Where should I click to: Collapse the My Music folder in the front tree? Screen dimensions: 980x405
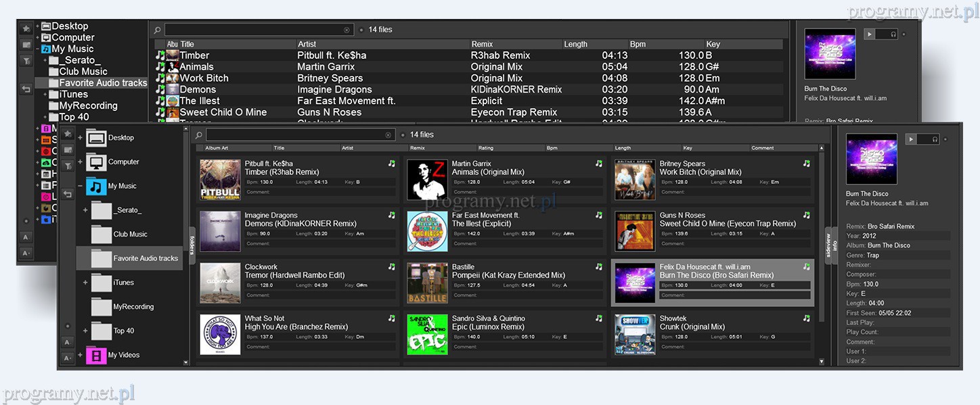[x=81, y=186]
